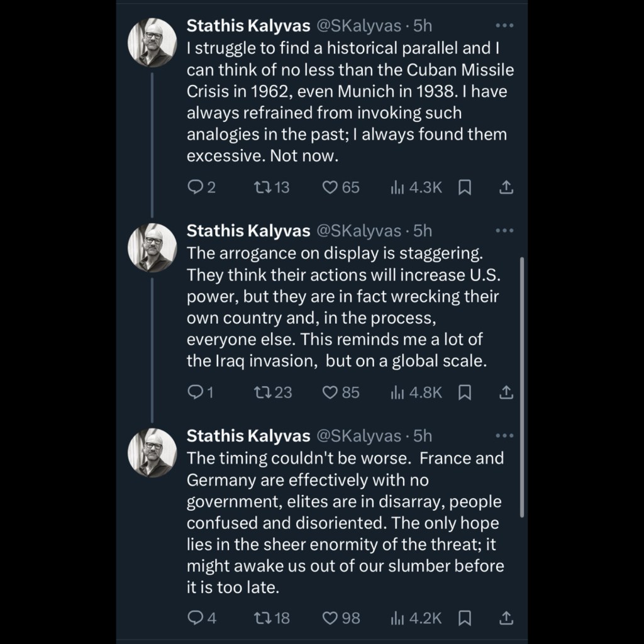This screenshot has height=644, width=644.
Task: Bookmark the Iraq invasion tweet
Action: 465,392
